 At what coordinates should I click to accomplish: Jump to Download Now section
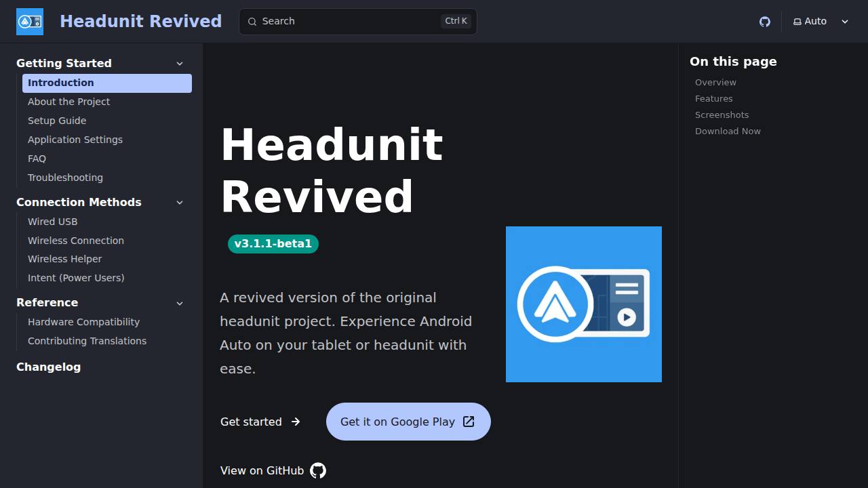pyautogui.click(x=728, y=131)
